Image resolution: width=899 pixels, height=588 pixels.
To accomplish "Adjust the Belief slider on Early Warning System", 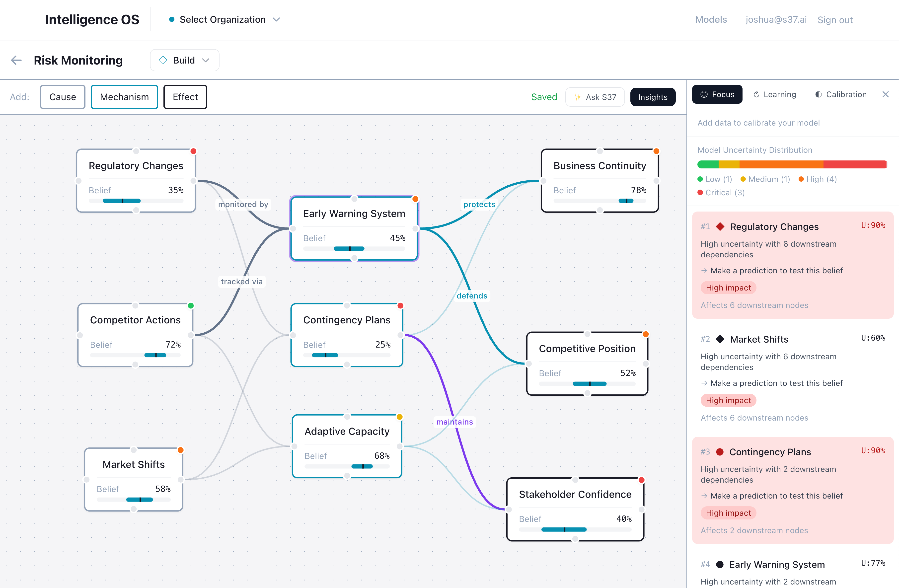I will click(x=349, y=248).
